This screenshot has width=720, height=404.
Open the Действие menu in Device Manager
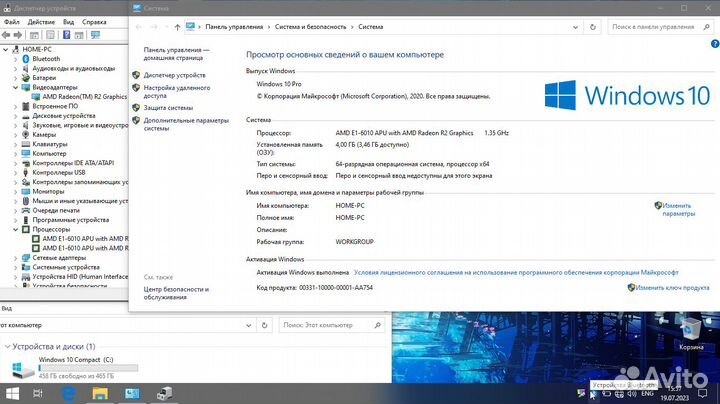point(41,22)
